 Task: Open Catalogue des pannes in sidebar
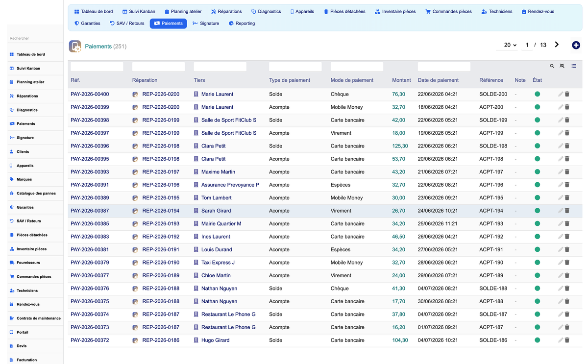coord(36,194)
